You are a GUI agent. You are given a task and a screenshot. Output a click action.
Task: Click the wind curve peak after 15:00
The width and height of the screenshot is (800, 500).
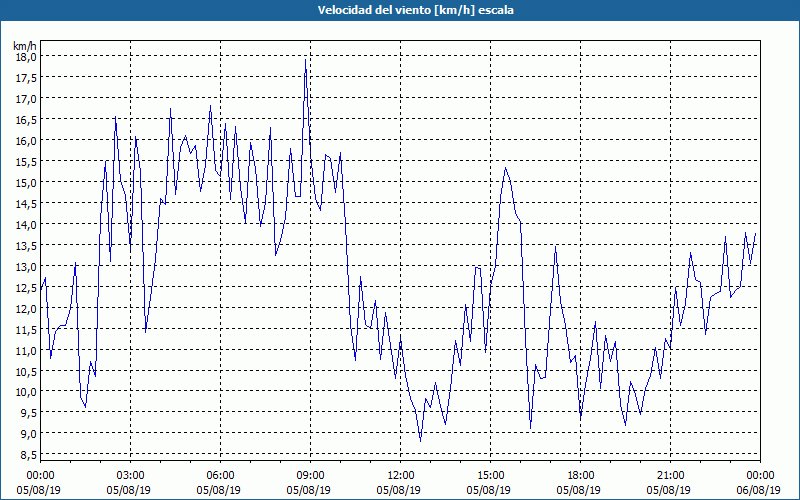[x=505, y=168]
